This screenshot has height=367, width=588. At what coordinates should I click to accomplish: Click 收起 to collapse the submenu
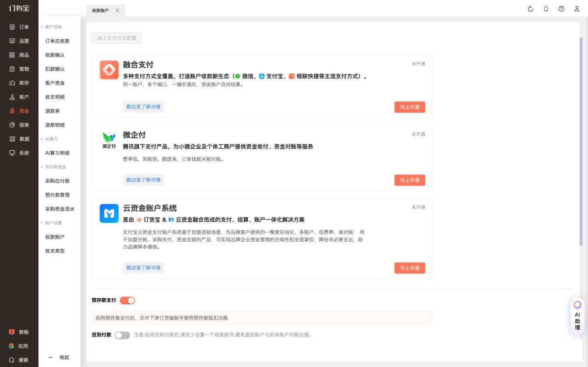[59, 357]
